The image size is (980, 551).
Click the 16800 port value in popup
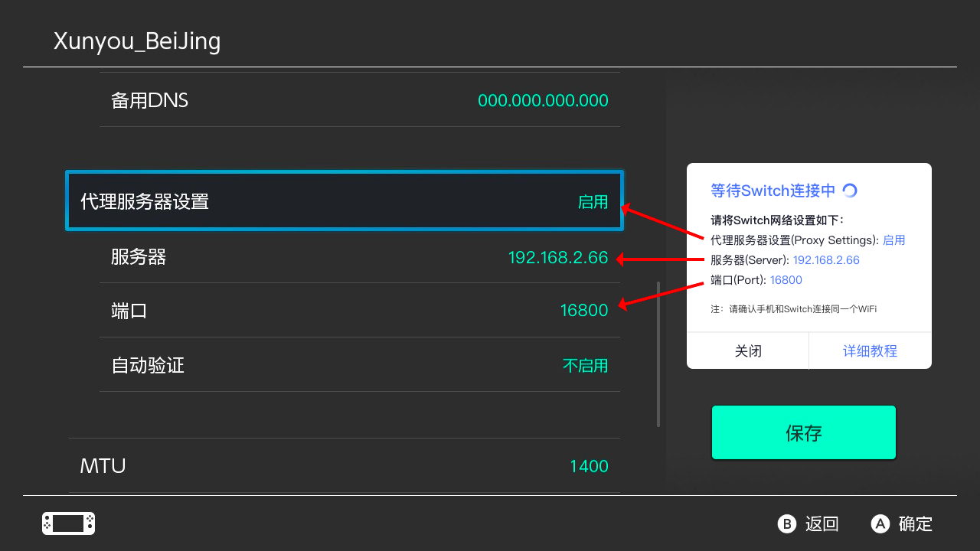pos(786,280)
